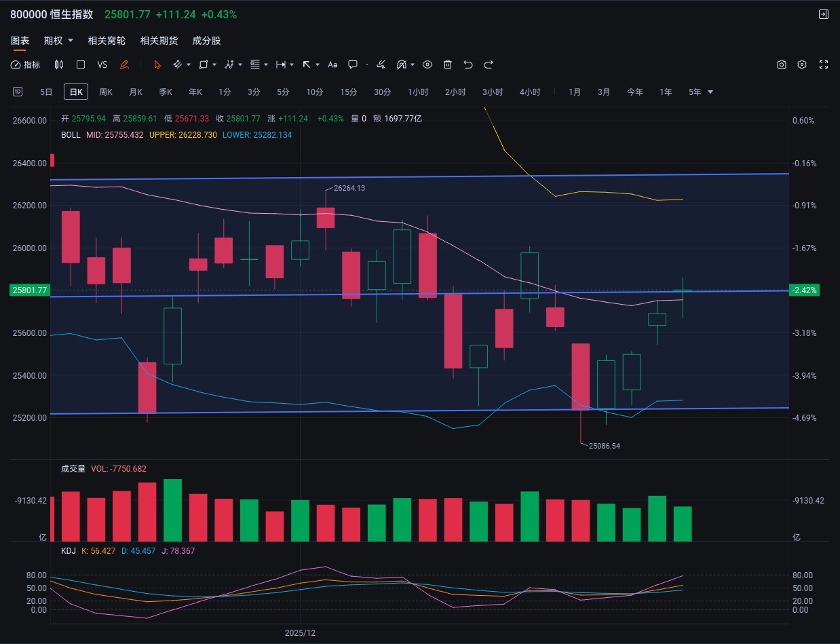Toggle drawings visibility eye icon
Viewport: 840px width, 644px height.
pyautogui.click(x=427, y=64)
